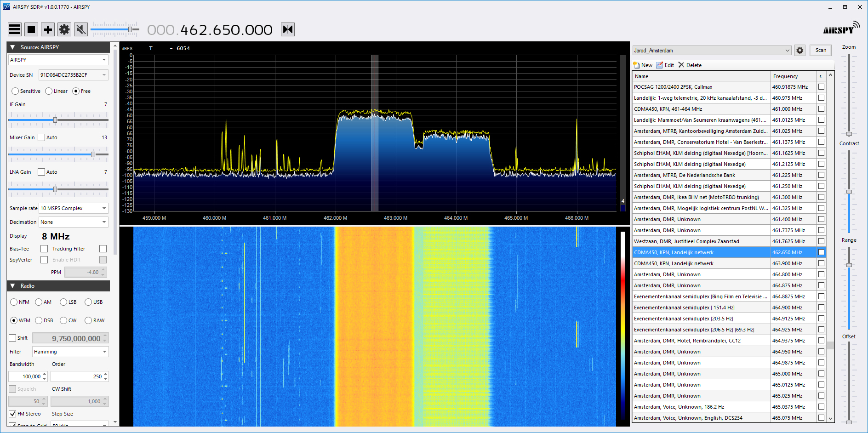The image size is (868, 433).
Task: Sort the list by the Frequency column header
Action: coord(794,76)
